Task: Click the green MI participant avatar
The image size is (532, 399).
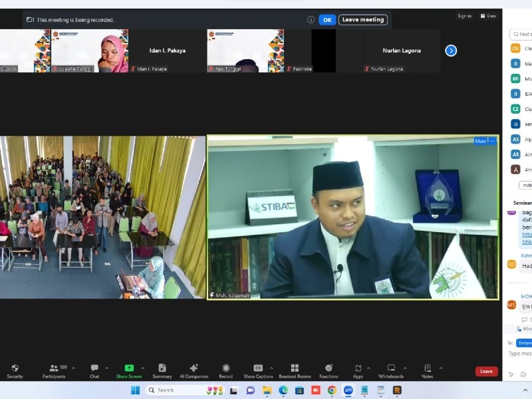Action: [x=515, y=78]
